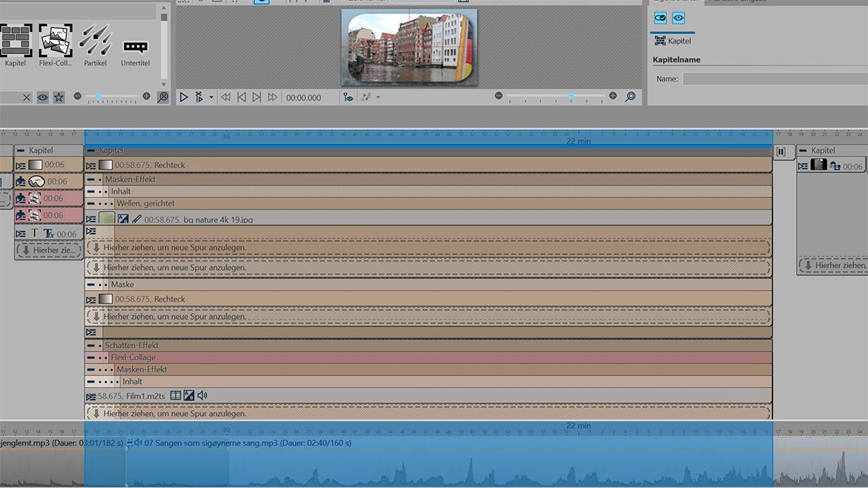Select the Flexi-Collage track header

tap(133, 357)
